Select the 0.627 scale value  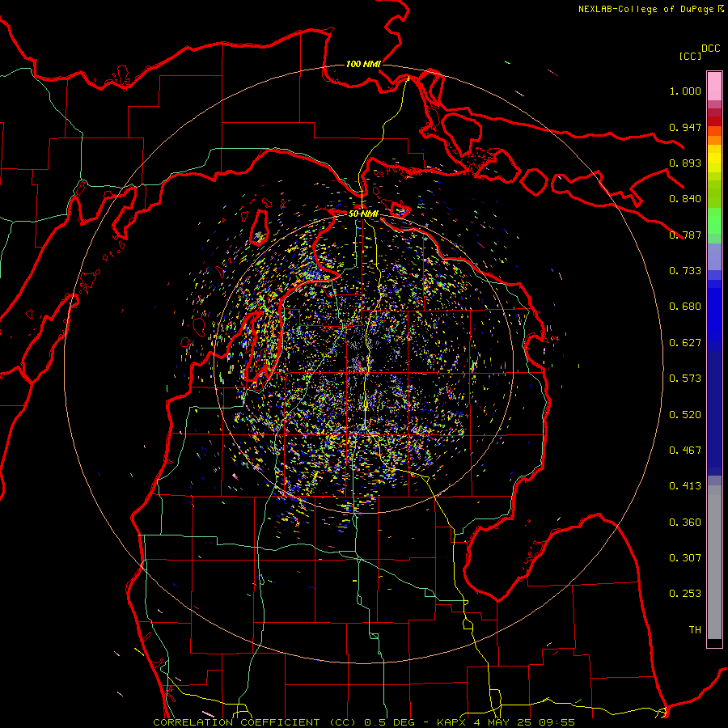[x=685, y=343]
